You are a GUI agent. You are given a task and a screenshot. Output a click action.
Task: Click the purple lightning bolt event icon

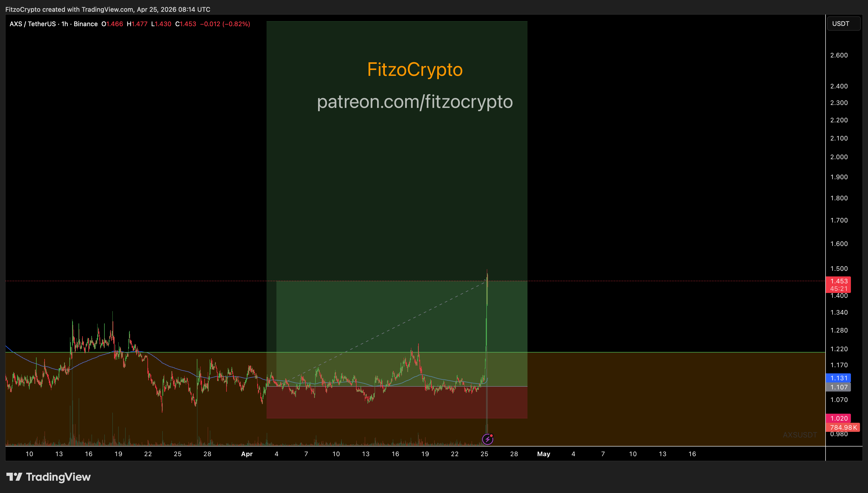click(x=487, y=439)
